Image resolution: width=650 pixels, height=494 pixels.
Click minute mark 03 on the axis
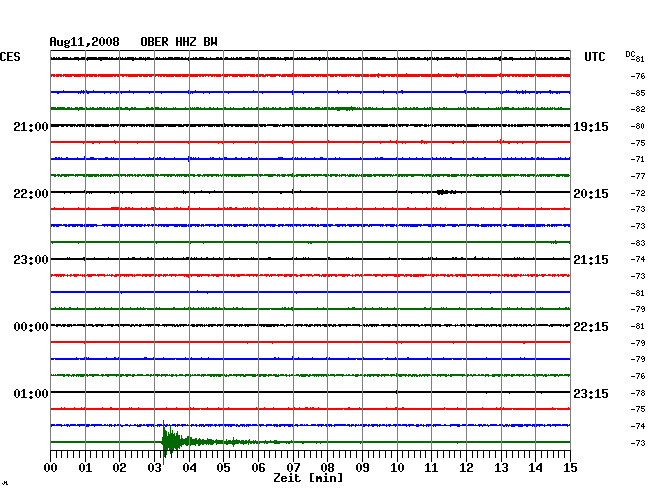[x=154, y=467]
